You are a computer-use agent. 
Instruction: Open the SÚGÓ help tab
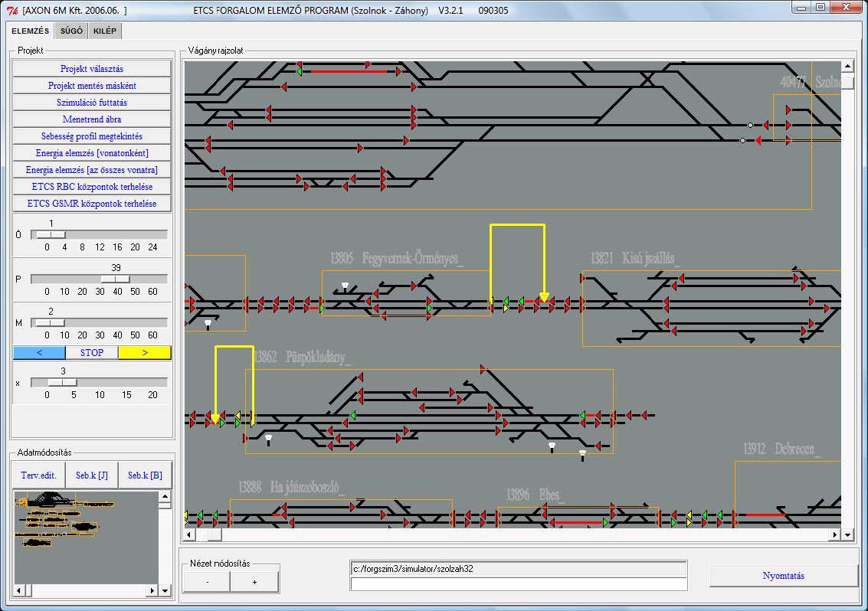coord(70,31)
